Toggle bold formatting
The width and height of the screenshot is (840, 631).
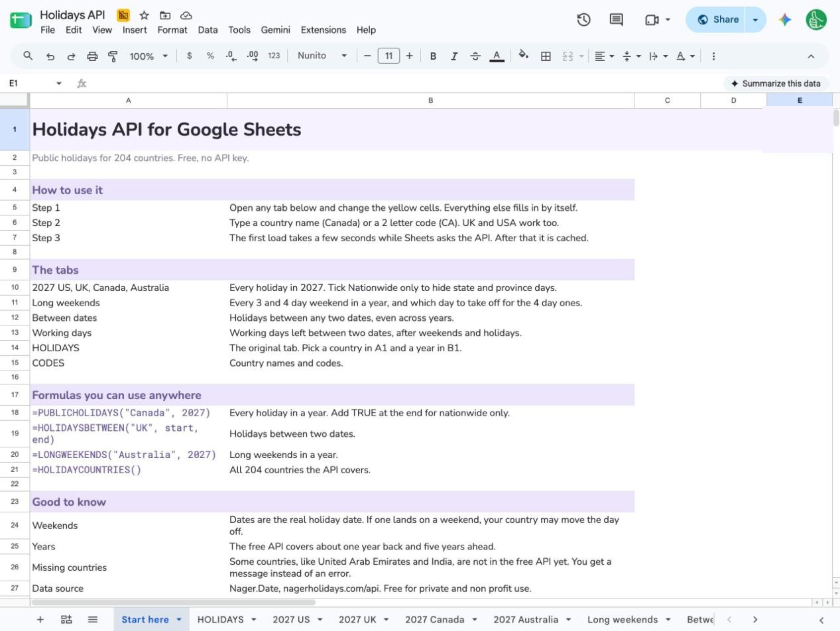click(433, 56)
